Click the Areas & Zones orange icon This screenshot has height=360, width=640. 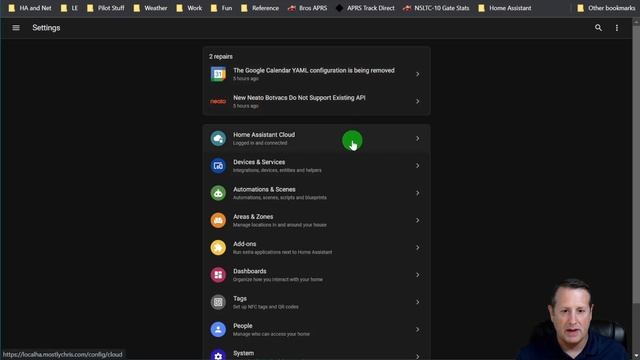[218, 220]
